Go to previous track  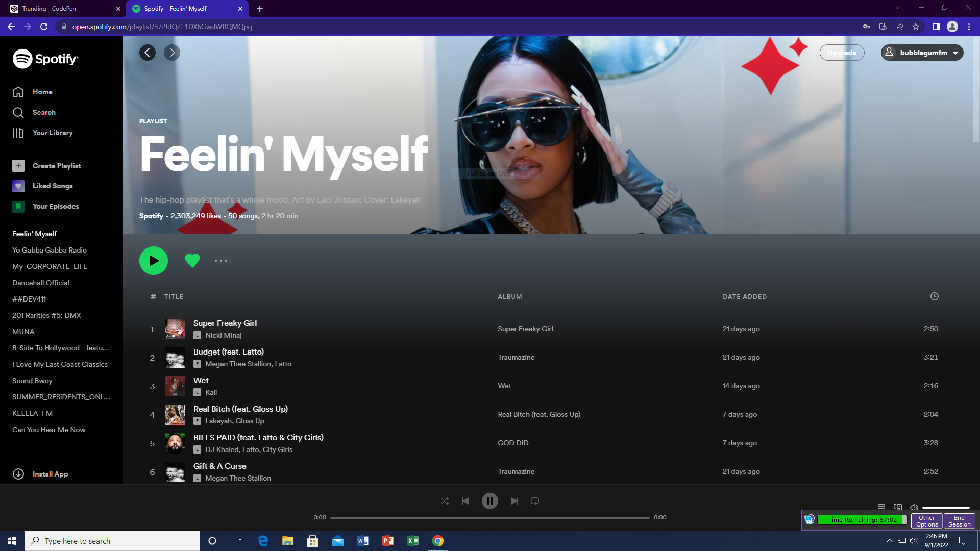click(x=465, y=501)
